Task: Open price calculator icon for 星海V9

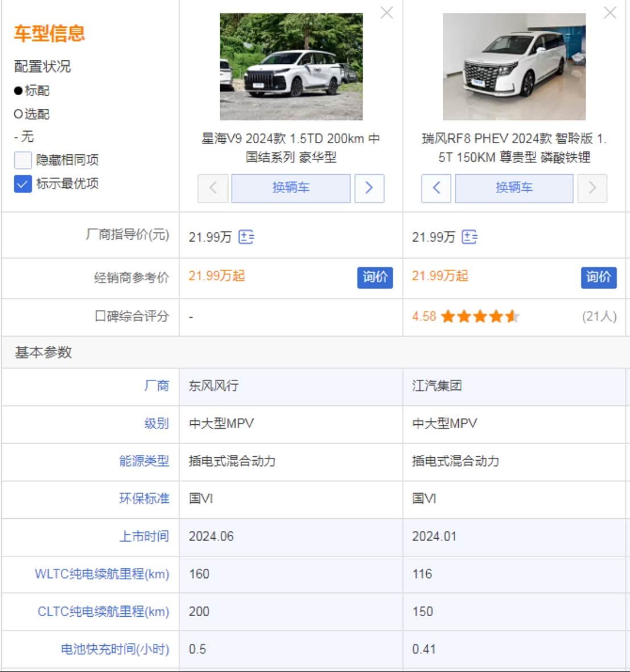Action: point(246,236)
